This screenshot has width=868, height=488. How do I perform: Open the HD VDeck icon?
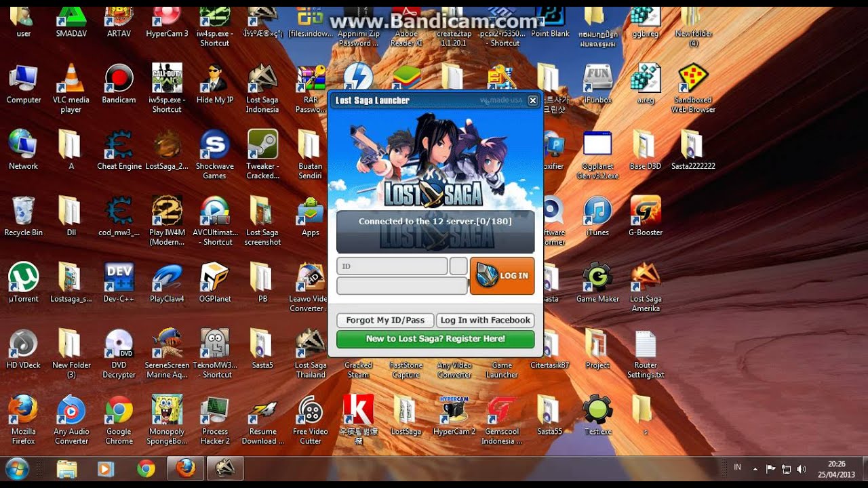pyautogui.click(x=23, y=350)
